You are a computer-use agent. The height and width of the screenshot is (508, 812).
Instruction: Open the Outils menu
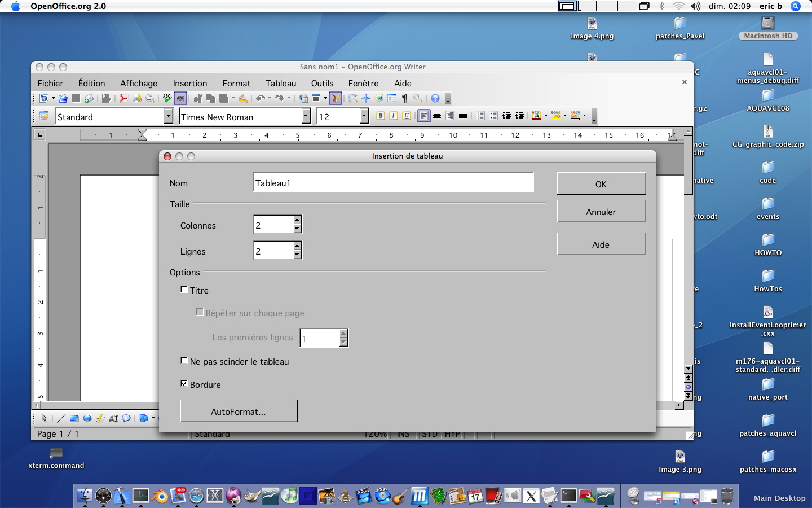pos(322,83)
